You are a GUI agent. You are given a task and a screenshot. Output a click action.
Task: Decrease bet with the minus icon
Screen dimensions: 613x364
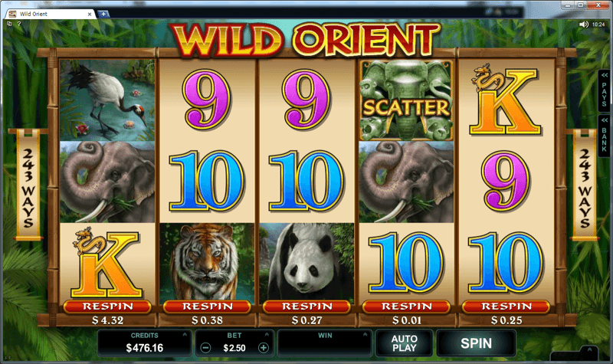(x=206, y=348)
